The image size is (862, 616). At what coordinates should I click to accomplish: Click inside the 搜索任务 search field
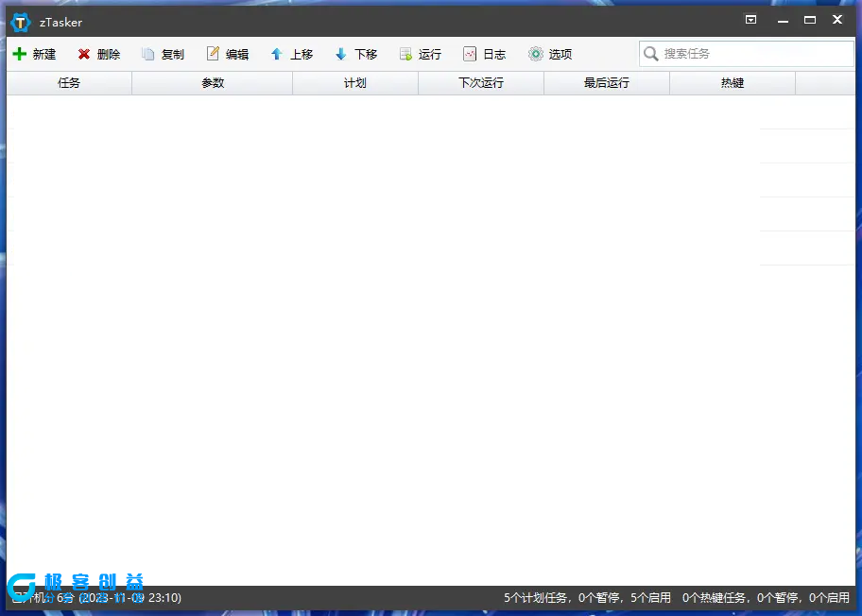coord(737,54)
